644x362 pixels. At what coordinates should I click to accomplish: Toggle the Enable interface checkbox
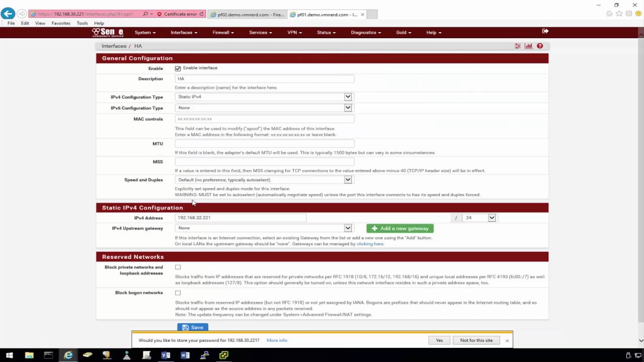coord(178,68)
